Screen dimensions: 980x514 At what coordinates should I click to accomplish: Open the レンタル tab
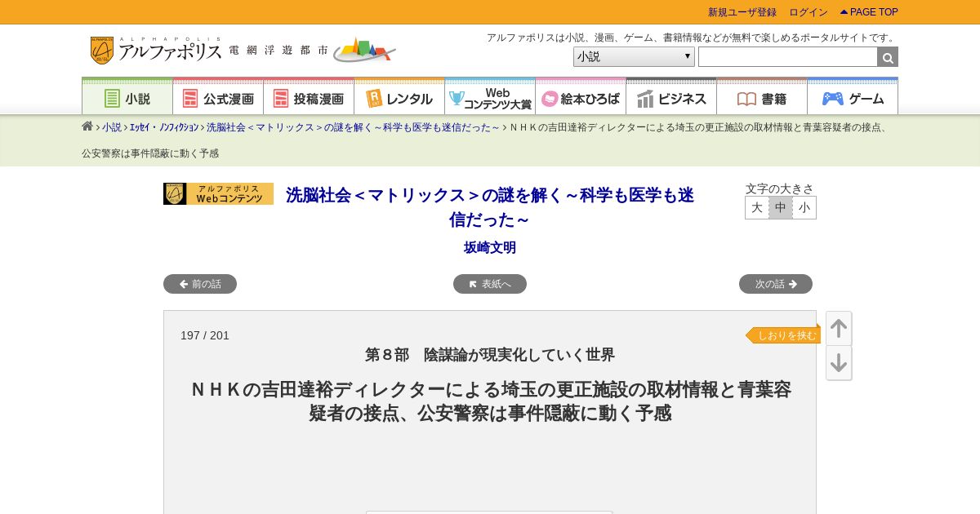pos(399,98)
